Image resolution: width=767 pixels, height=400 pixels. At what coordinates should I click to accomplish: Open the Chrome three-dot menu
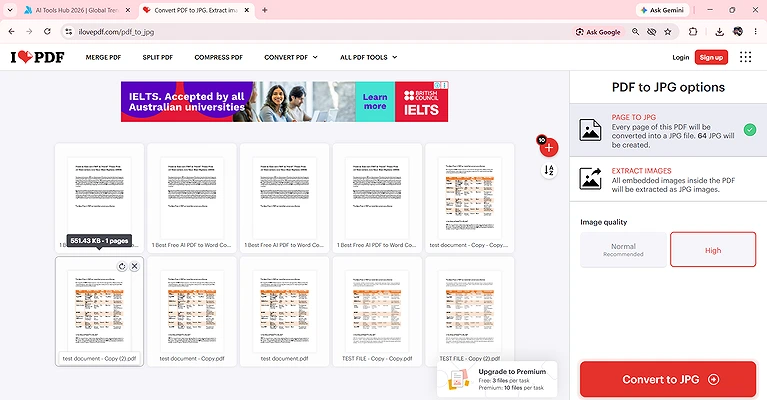(x=756, y=32)
